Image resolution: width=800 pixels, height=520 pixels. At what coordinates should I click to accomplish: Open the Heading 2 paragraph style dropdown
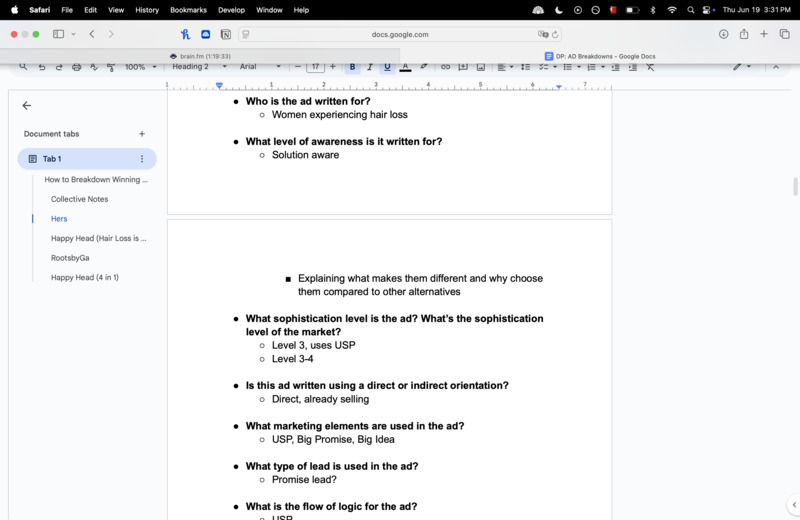199,67
